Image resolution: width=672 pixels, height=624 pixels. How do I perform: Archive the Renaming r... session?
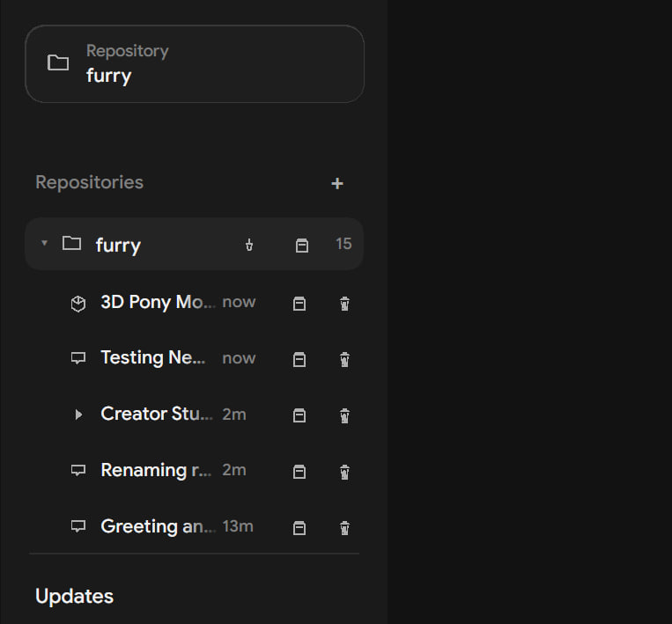[299, 472]
